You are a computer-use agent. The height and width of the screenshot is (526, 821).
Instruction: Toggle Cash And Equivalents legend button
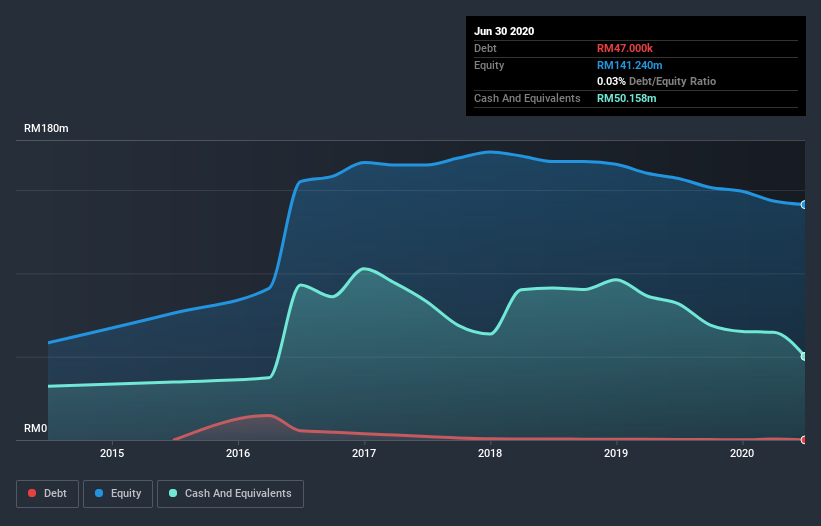click(230, 494)
